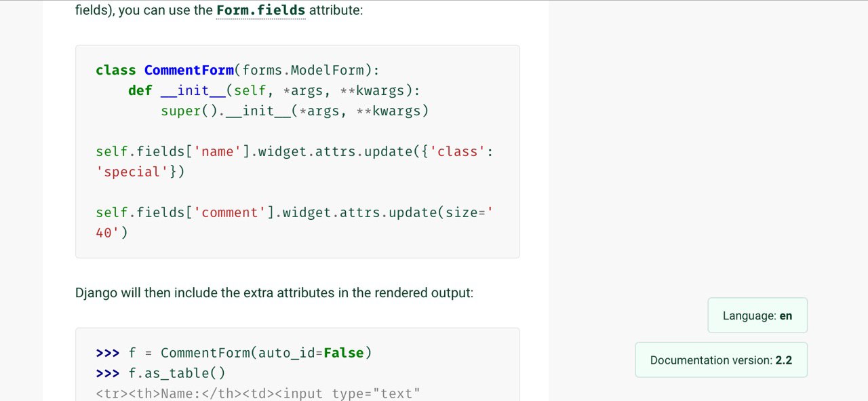Image resolution: width=868 pixels, height=401 pixels.
Task: Click the forms.ModelForm base class text
Action: (307, 71)
